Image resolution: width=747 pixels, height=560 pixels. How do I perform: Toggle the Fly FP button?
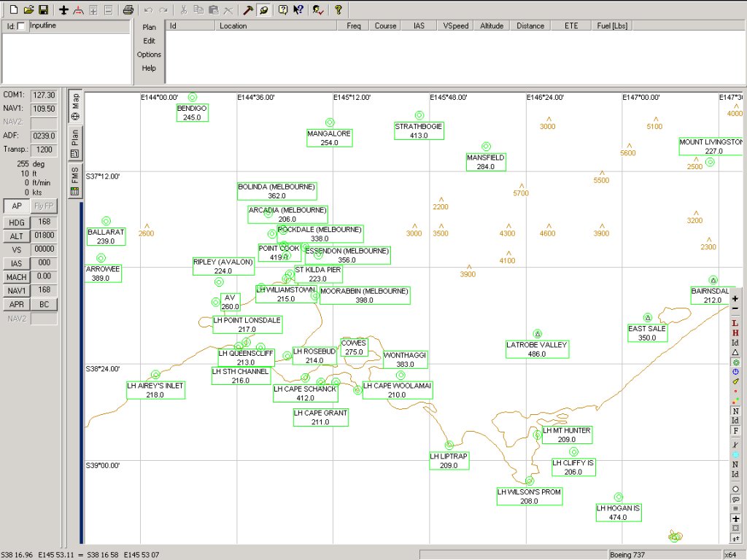pos(44,206)
